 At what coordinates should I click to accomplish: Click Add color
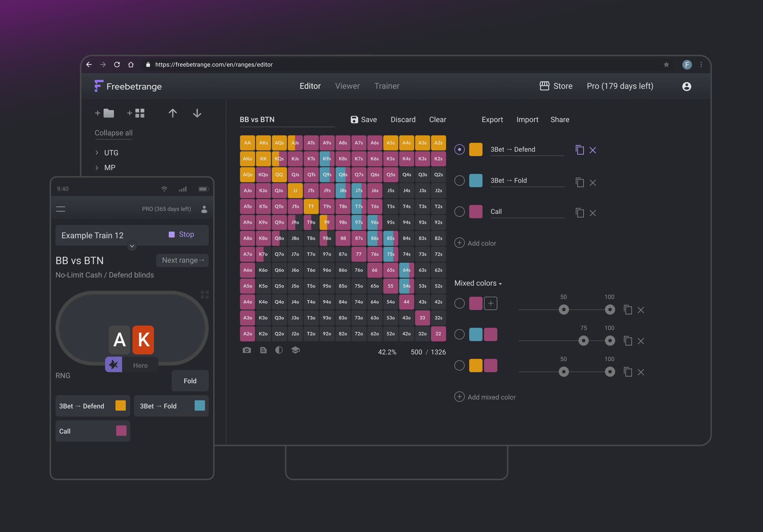coord(475,243)
